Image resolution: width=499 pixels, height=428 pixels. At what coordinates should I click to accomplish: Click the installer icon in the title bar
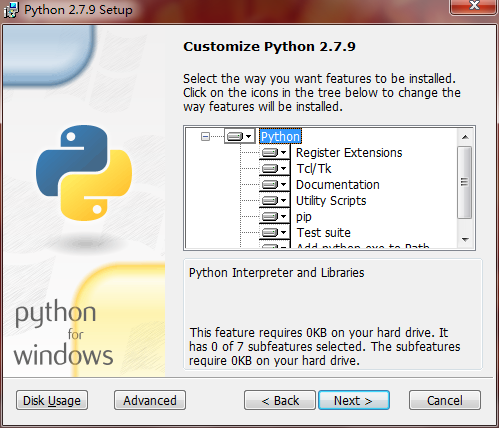(x=11, y=10)
